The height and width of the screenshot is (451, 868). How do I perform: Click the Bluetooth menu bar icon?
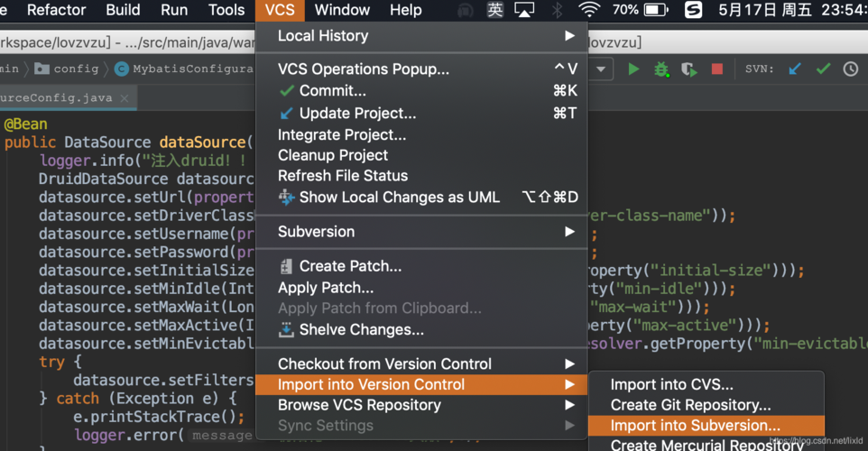coord(557,10)
